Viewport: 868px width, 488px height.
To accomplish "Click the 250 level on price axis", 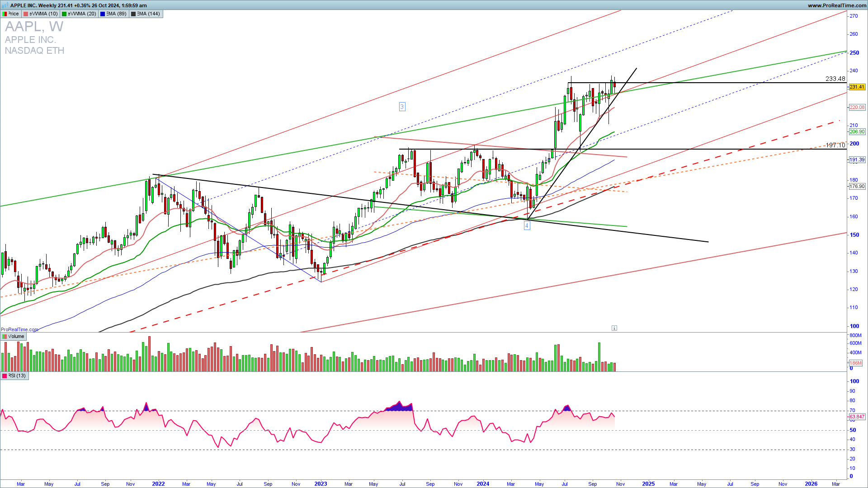I will (x=854, y=53).
